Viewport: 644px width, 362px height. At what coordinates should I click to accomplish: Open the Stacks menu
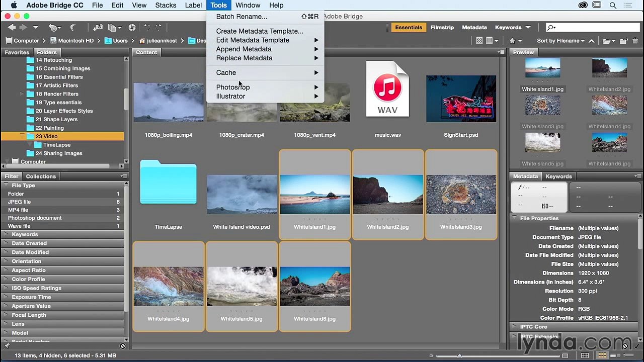(166, 5)
